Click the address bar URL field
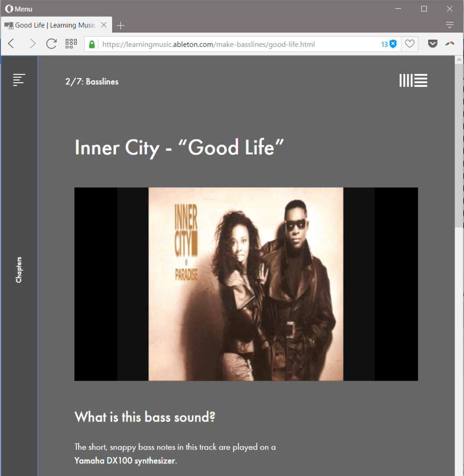This screenshot has height=476, width=464. [232, 45]
